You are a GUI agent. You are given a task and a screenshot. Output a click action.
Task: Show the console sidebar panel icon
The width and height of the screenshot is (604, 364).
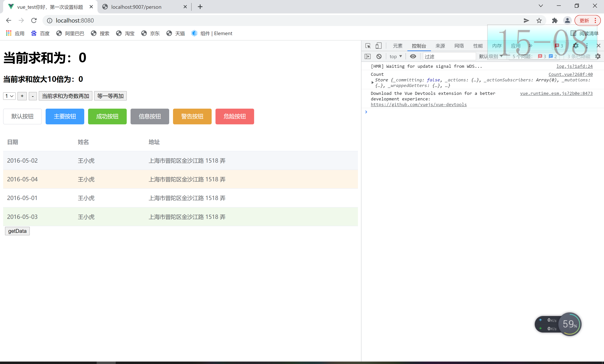367,57
